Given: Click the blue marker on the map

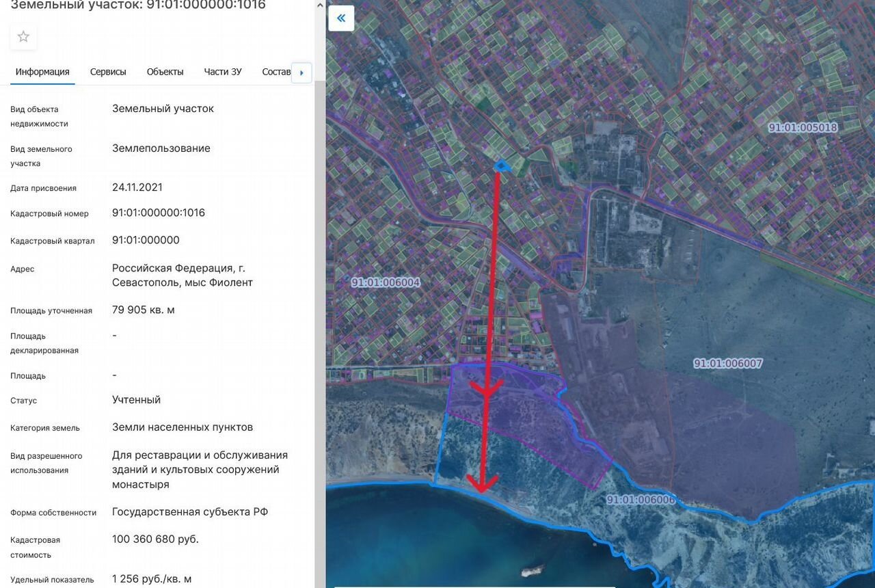Looking at the screenshot, I should point(501,165).
